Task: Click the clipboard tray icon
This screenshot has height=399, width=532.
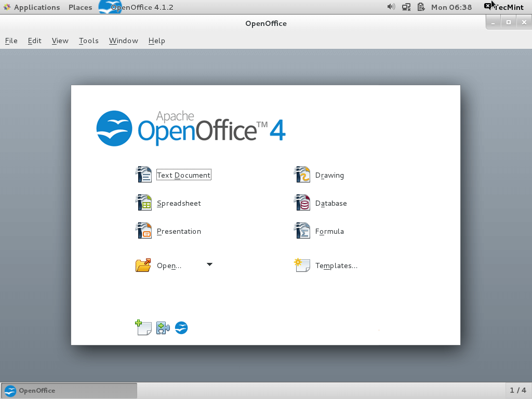Action: tap(421, 7)
